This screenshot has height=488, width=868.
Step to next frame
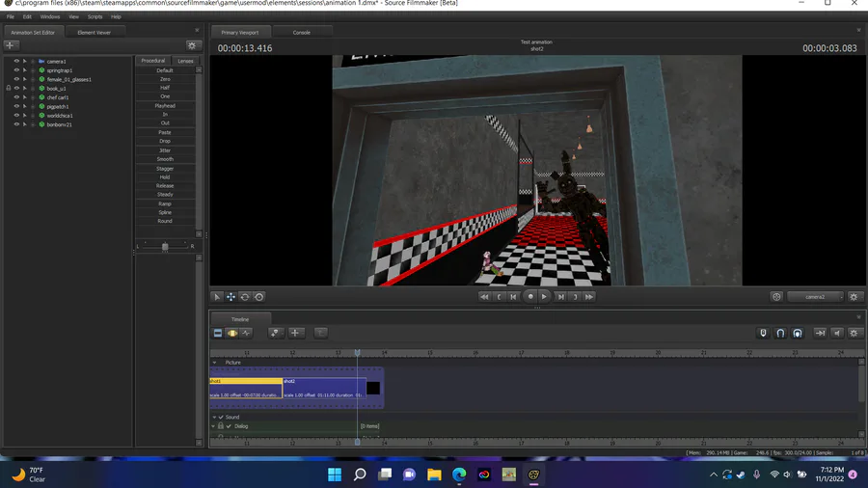tap(560, 297)
